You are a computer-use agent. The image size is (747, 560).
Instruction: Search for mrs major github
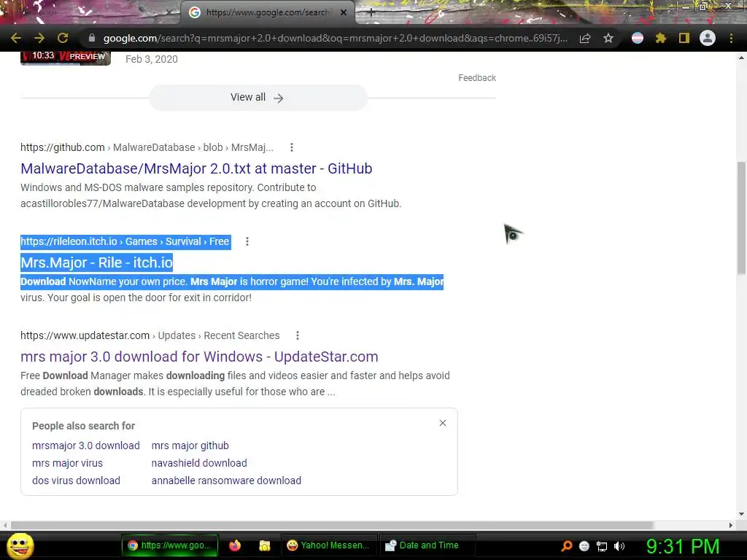190,446
